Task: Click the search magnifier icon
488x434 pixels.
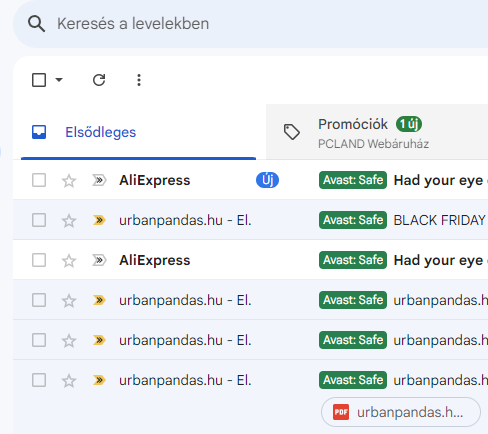Action: [x=36, y=24]
